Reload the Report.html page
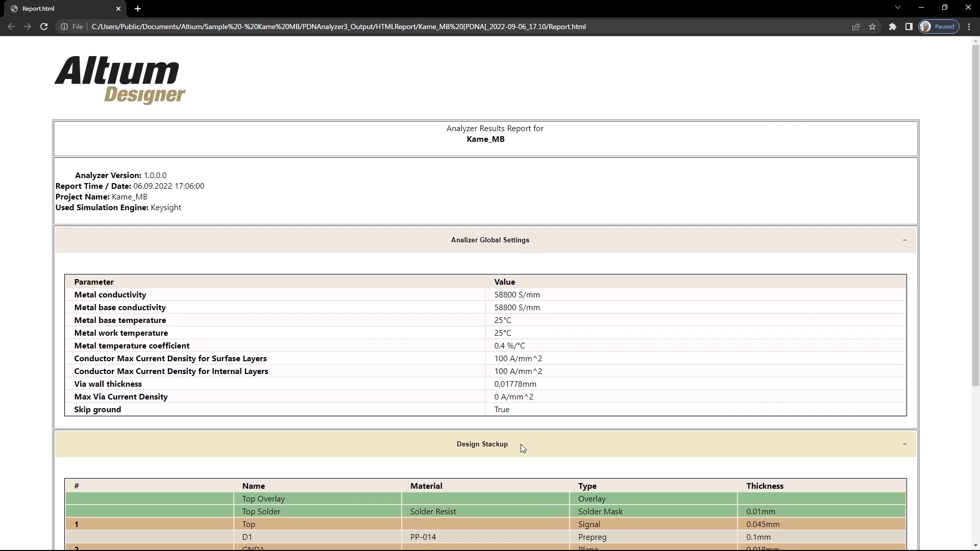Screen dimensions: 980x551 click(x=44, y=27)
